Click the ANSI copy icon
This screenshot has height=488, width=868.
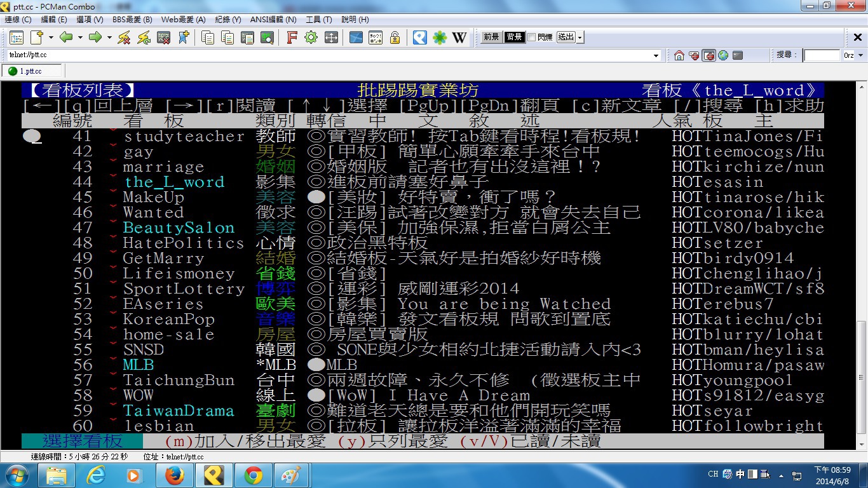(227, 37)
